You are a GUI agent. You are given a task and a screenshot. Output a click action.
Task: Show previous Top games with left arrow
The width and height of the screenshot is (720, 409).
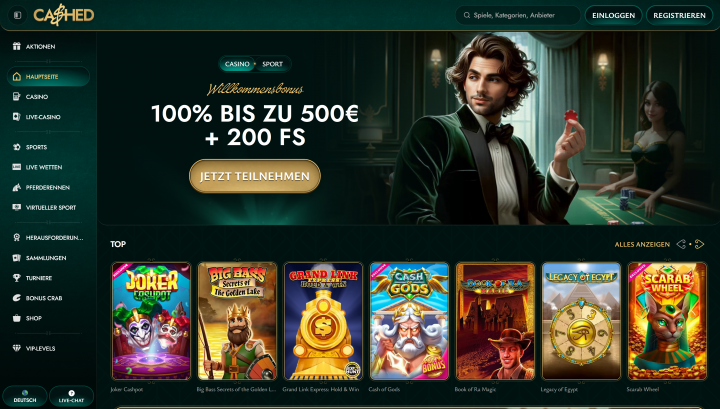pyautogui.click(x=681, y=244)
